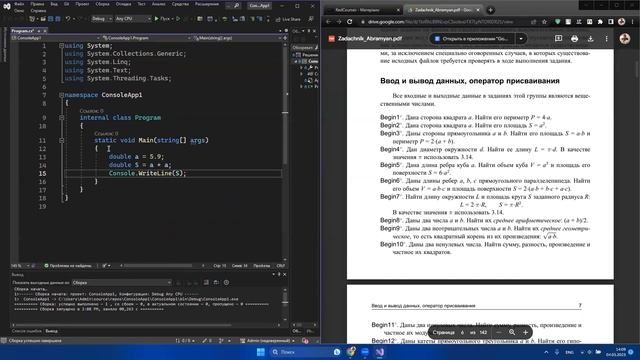Image resolution: width=640 pixels, height=360 pixels.
Task: Open Тест menu
Action: 141,4
